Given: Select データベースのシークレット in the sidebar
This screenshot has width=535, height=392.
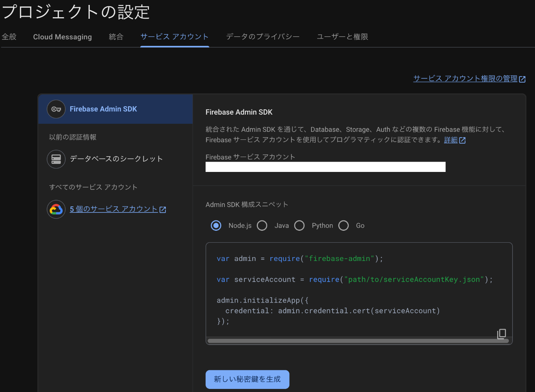Looking at the screenshot, I should pos(115,159).
